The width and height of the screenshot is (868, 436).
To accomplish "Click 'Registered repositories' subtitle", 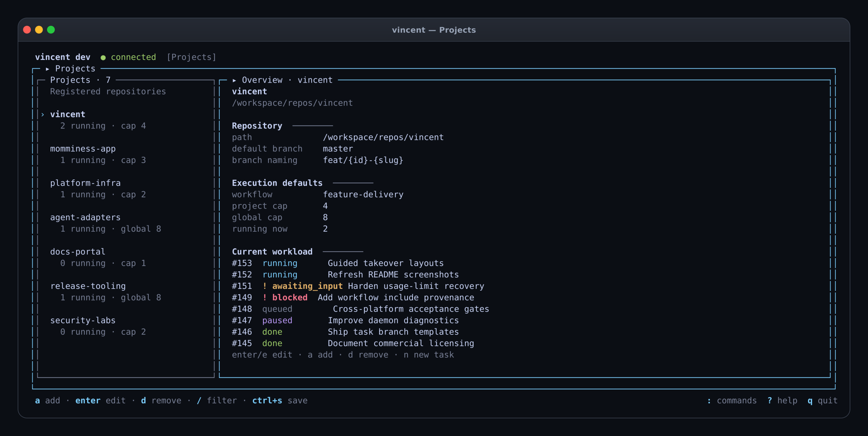I will (108, 92).
